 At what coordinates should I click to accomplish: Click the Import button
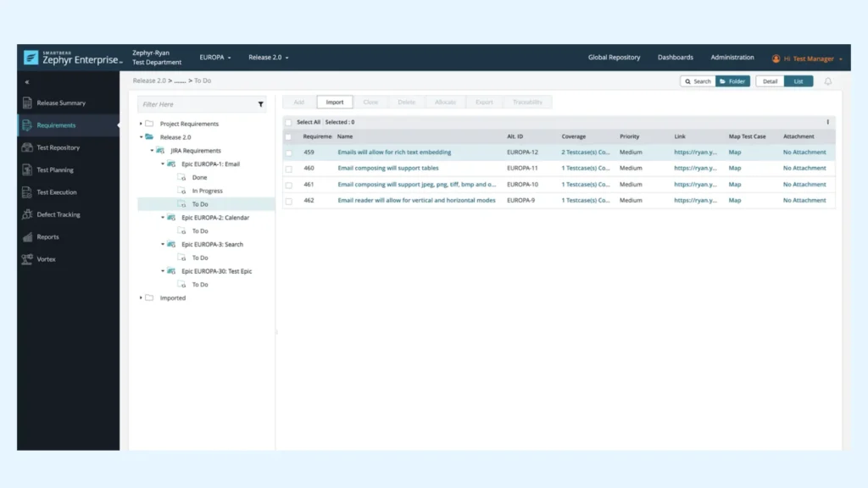(x=334, y=103)
